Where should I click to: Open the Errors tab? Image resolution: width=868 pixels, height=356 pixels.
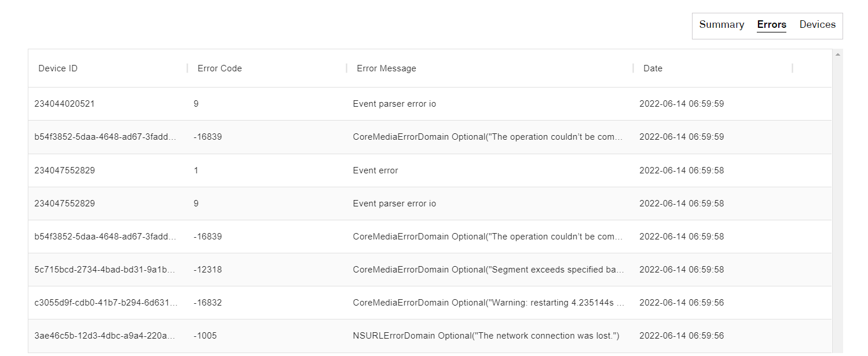click(x=771, y=25)
